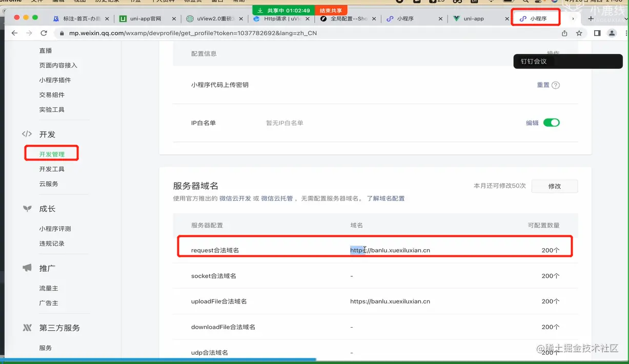
Task: Click the 开发 code brackets icon
Action: (x=27, y=134)
